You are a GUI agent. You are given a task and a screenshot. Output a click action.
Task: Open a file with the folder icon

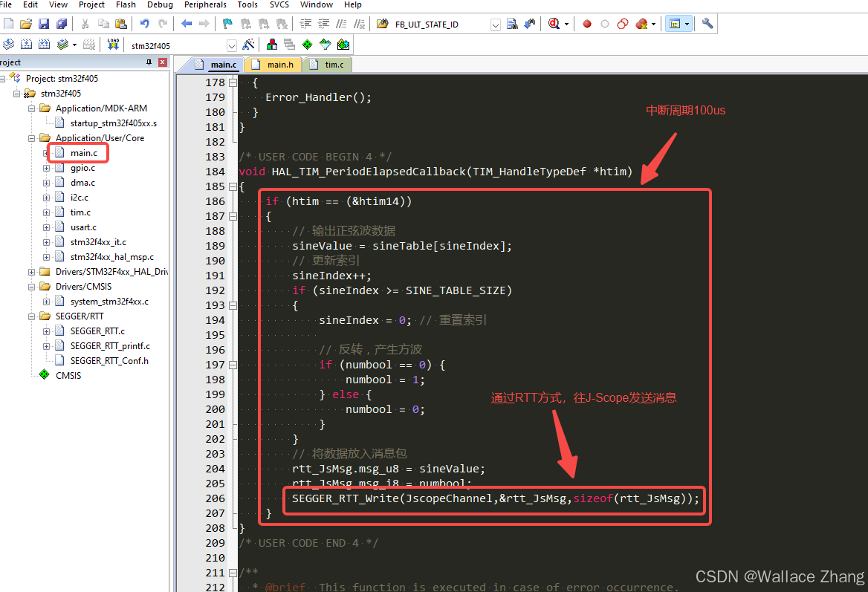point(25,24)
